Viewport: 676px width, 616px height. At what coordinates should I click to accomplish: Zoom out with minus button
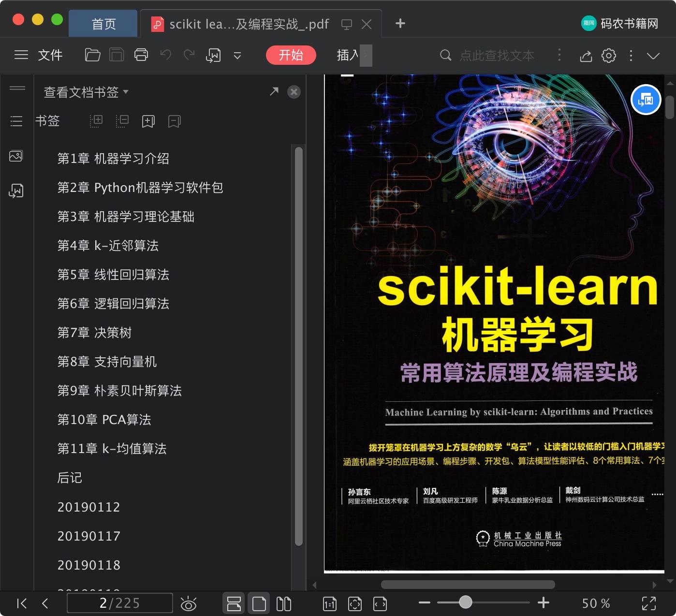point(425,602)
